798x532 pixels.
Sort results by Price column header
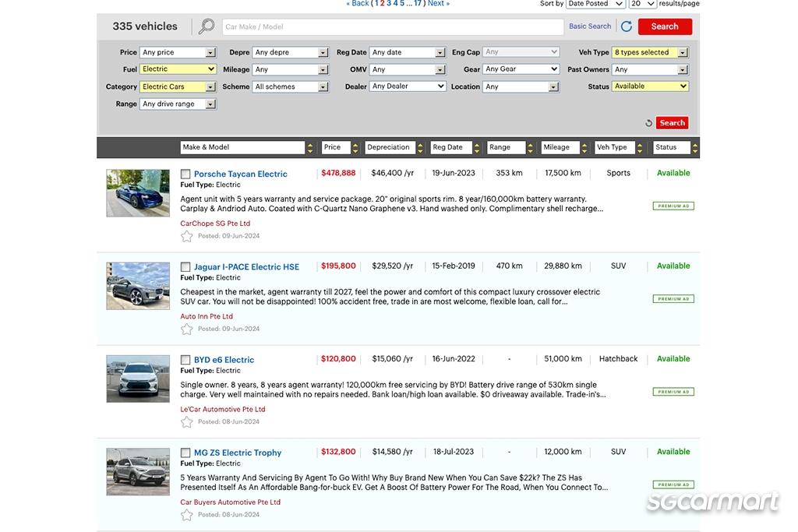tap(337, 147)
